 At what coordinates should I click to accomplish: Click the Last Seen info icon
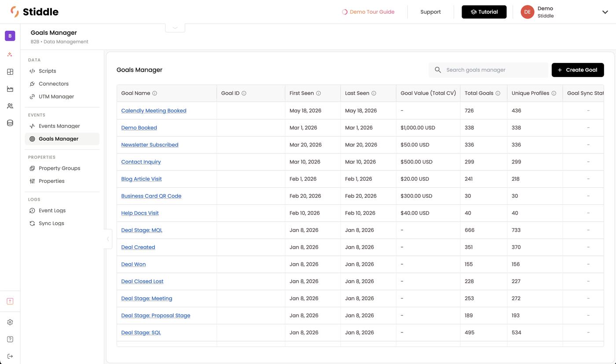(374, 93)
